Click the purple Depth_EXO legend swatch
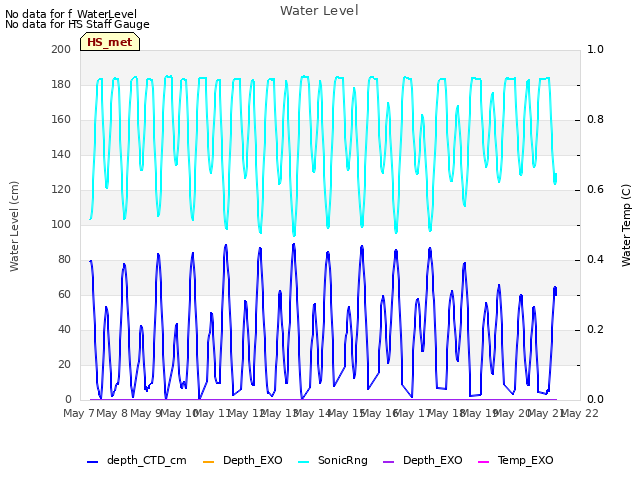 (x=389, y=462)
